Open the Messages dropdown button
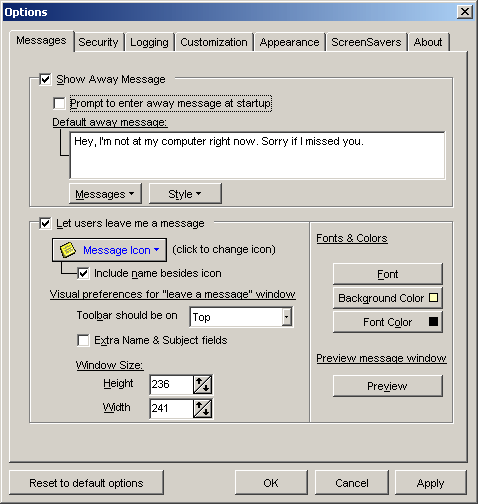Screen dimensions: 478x504 (x=105, y=194)
